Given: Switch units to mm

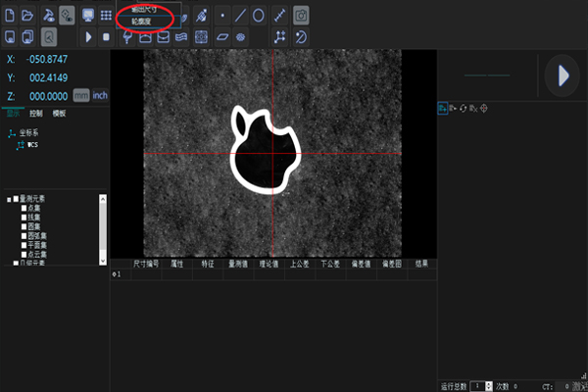Looking at the screenshot, I should (81, 96).
